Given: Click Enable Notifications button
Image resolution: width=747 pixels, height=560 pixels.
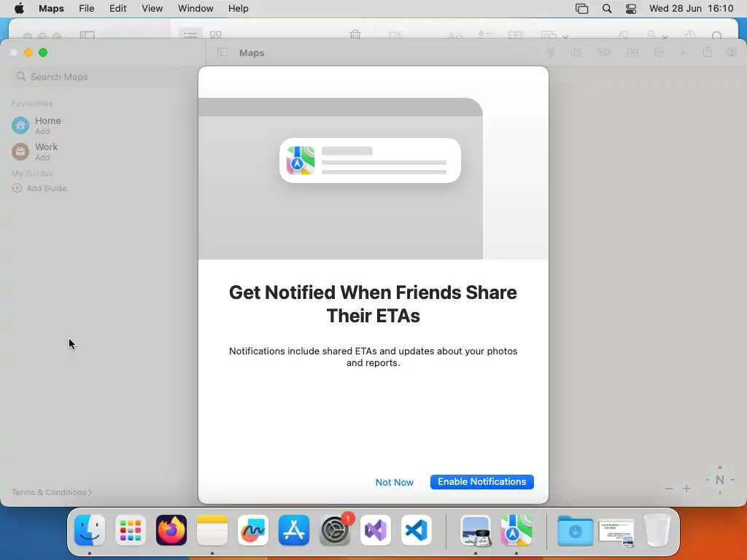Looking at the screenshot, I should point(481,482).
